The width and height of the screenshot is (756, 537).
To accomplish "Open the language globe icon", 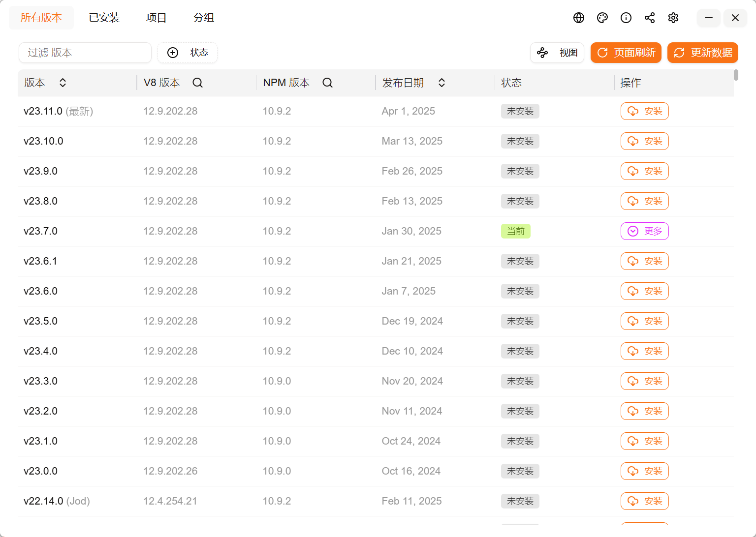I will point(579,18).
